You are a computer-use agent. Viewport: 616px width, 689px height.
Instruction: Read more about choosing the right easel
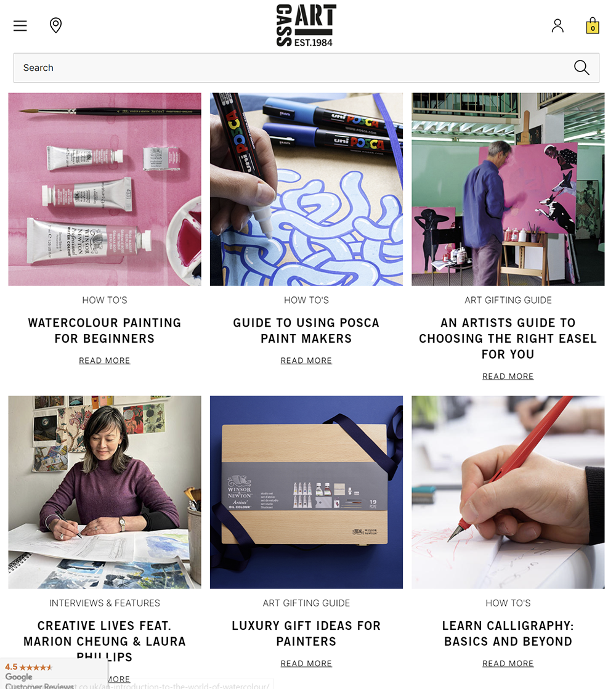coord(508,376)
